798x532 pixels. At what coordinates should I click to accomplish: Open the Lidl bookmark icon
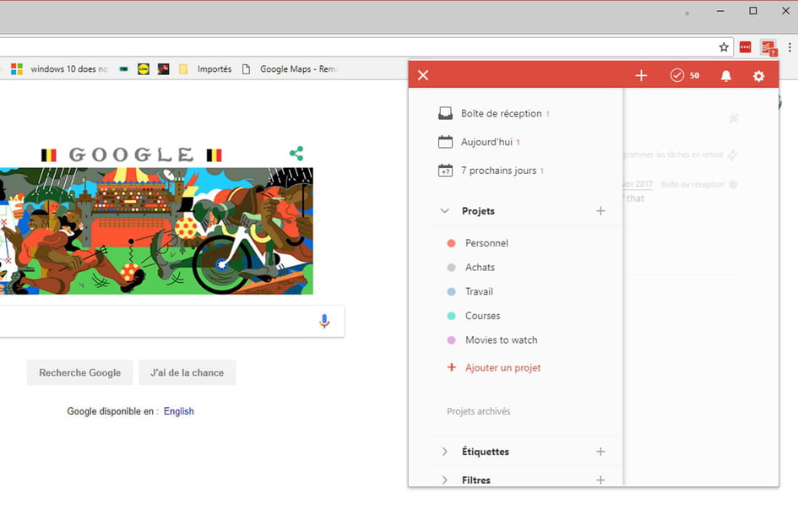pos(144,68)
